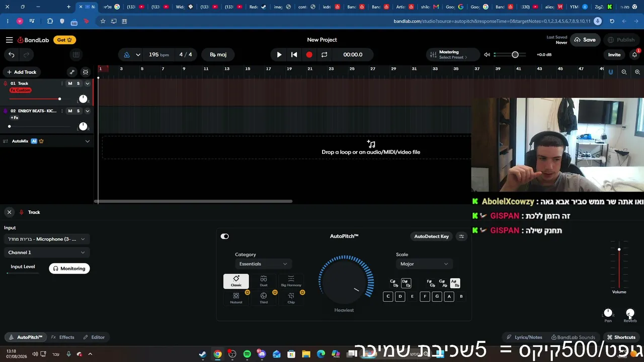The image size is (644, 362).
Task: Select the Third AutoPitch preset
Action: (x=264, y=298)
